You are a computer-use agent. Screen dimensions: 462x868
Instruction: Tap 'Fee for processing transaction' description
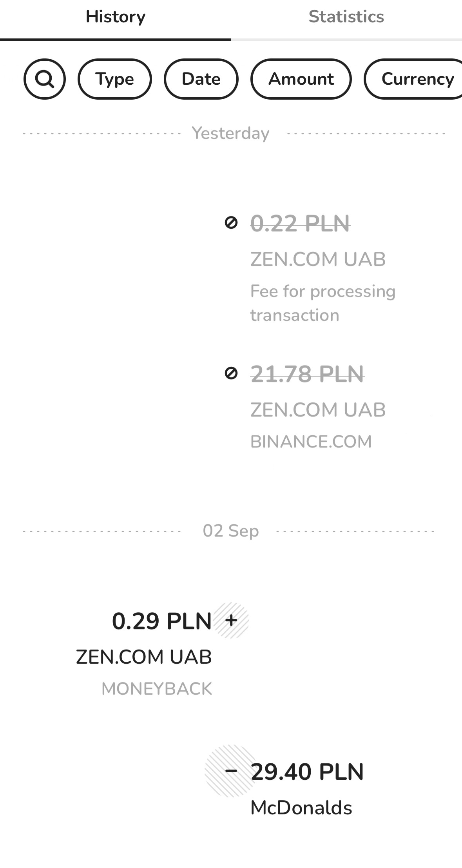click(323, 303)
